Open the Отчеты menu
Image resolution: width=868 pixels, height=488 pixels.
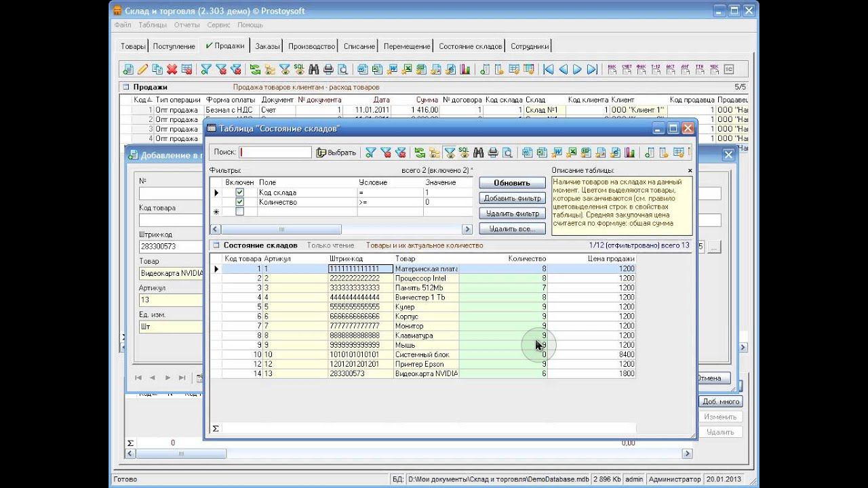(x=186, y=25)
